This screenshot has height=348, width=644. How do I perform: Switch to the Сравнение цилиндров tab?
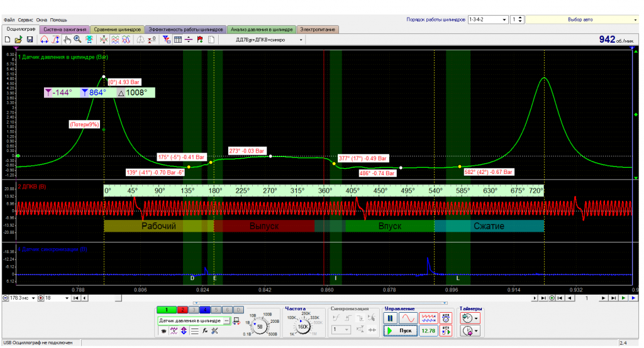(x=117, y=30)
